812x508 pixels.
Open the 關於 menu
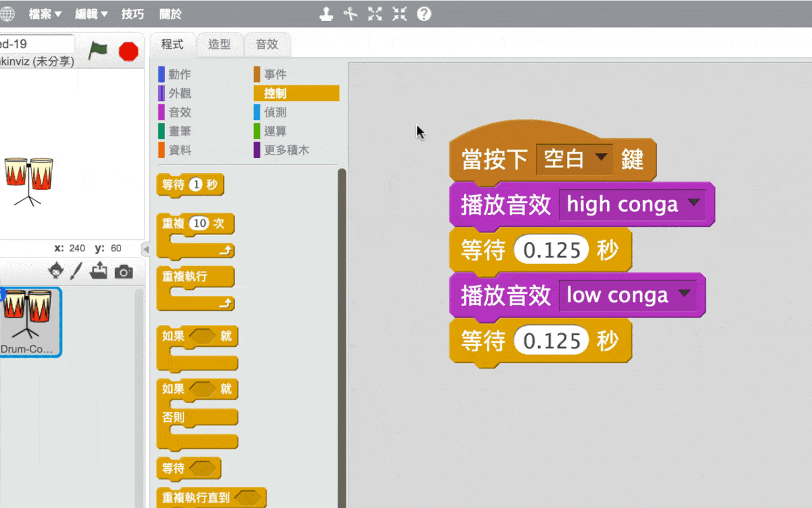(x=171, y=14)
